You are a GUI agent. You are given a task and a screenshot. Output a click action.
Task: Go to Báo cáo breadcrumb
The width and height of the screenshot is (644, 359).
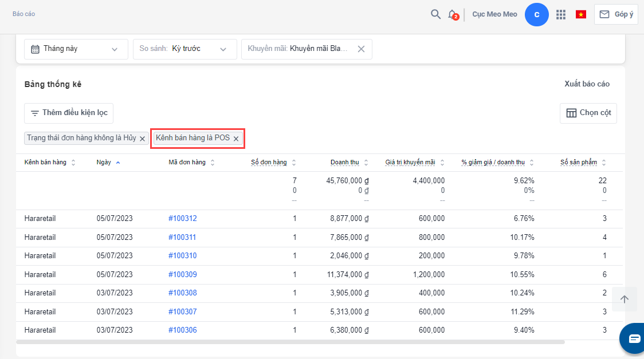pos(23,14)
